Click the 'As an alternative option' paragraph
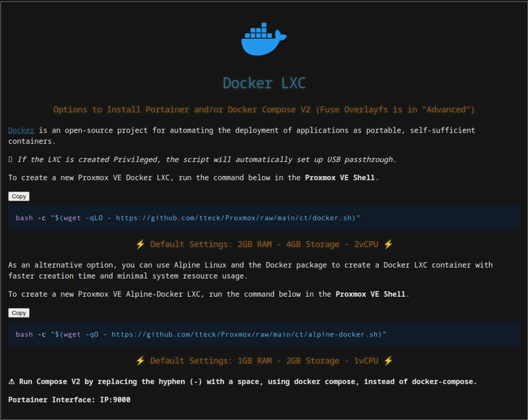 [251, 270]
